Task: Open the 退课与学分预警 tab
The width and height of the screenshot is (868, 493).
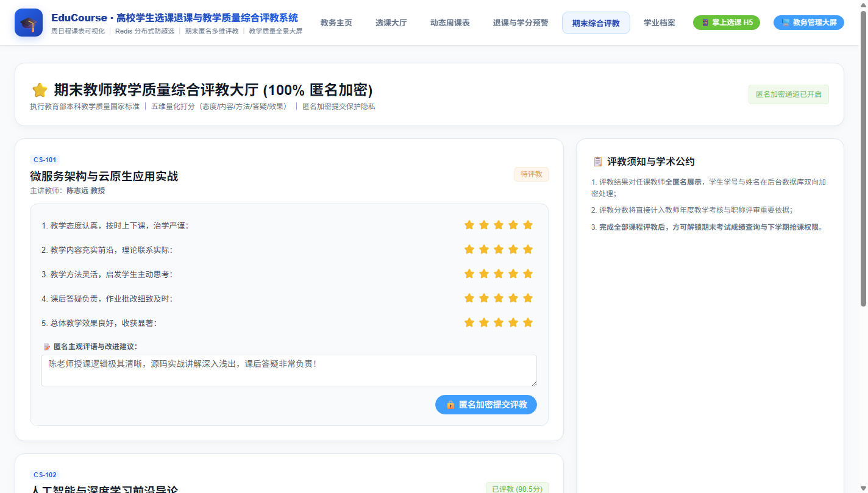Action: tap(521, 23)
